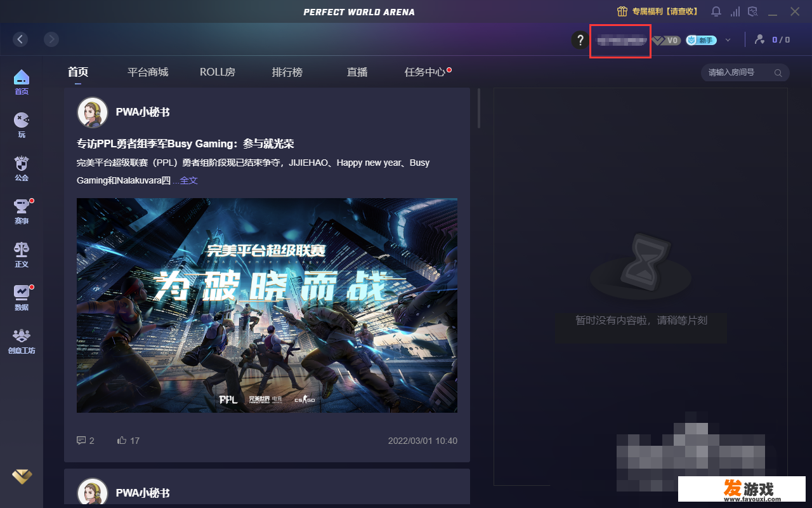Open the 公会 guild section in sidebar
The width and height of the screenshot is (812, 508).
click(22, 168)
